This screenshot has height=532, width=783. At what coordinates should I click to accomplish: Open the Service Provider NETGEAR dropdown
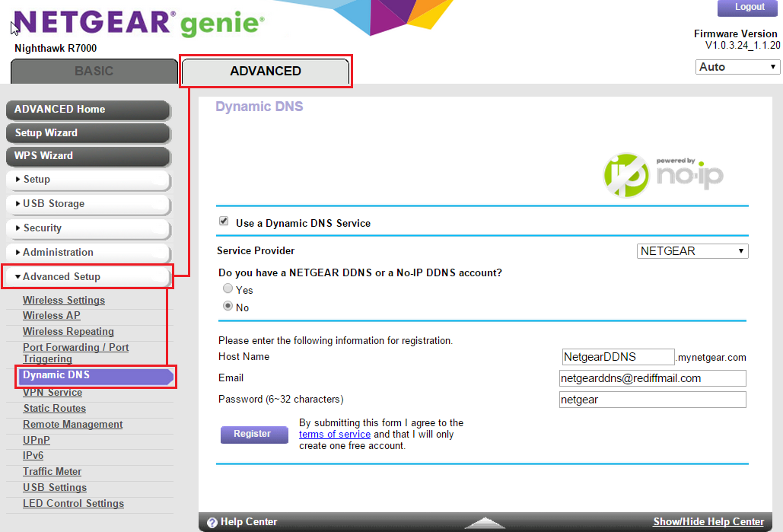pyautogui.click(x=692, y=250)
